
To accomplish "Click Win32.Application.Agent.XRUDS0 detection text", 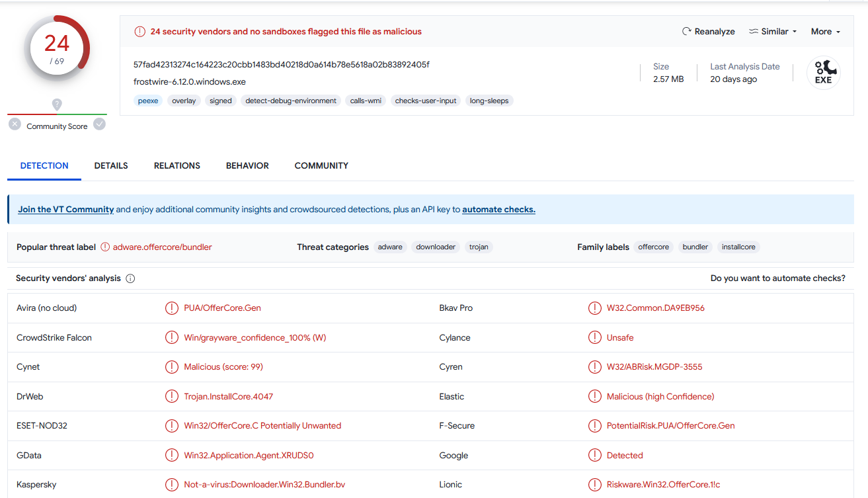I will (249, 455).
